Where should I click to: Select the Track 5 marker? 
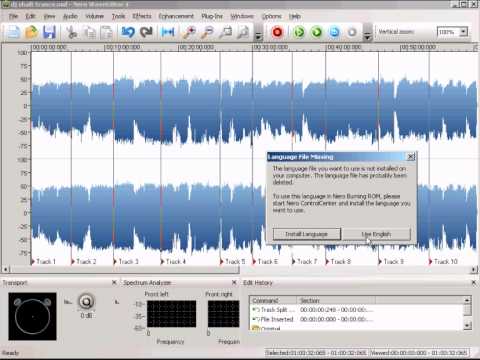[x=233, y=262]
